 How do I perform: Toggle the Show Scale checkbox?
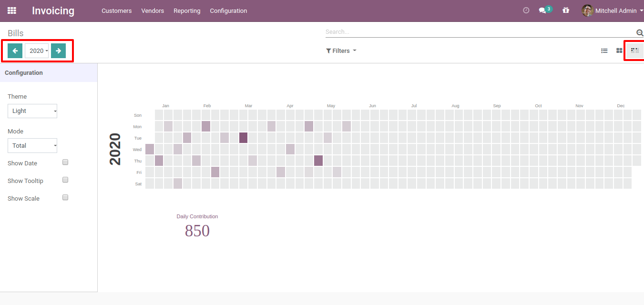click(x=65, y=198)
